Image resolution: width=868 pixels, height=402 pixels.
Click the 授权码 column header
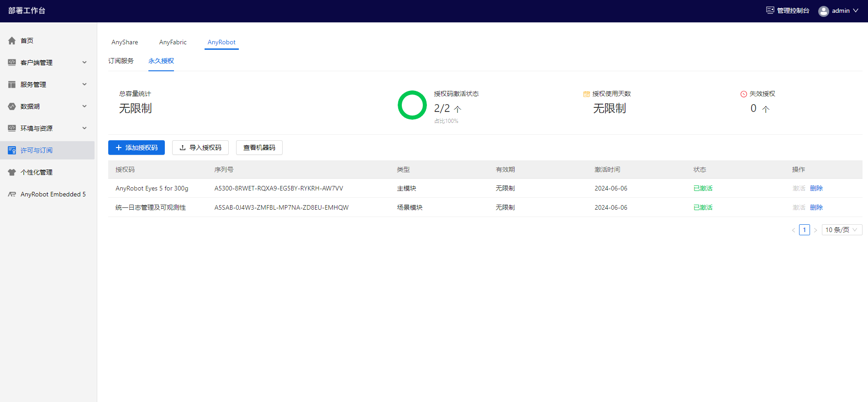(x=125, y=169)
